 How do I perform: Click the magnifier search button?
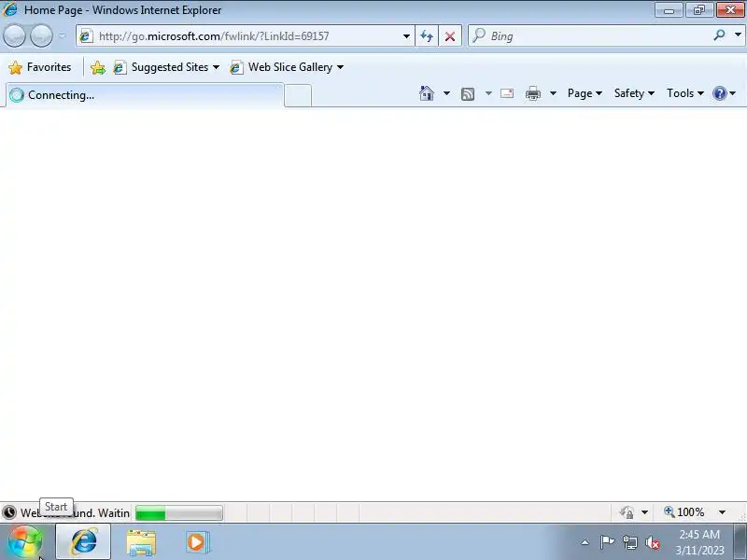719,35
